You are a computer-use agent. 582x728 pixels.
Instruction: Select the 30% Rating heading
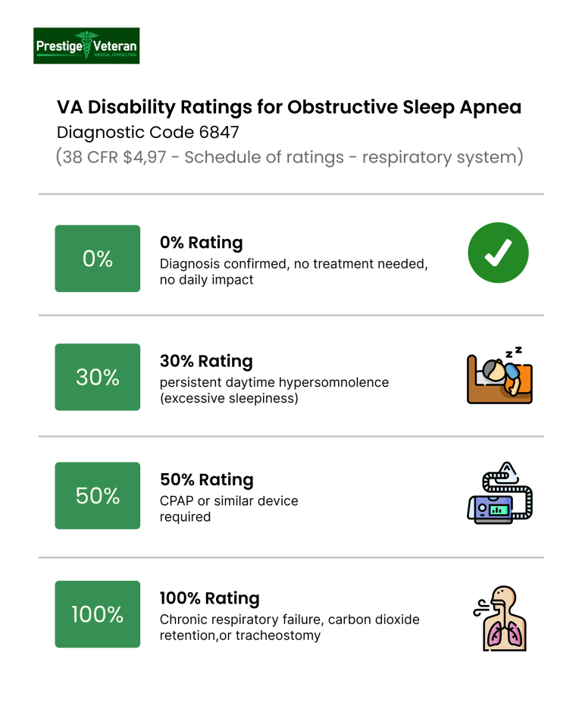[206, 361]
